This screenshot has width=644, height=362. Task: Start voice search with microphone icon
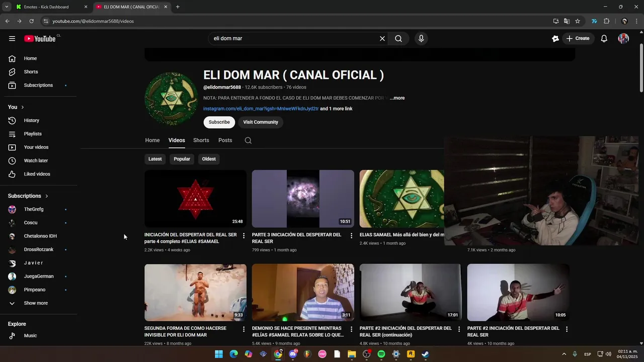point(421,39)
